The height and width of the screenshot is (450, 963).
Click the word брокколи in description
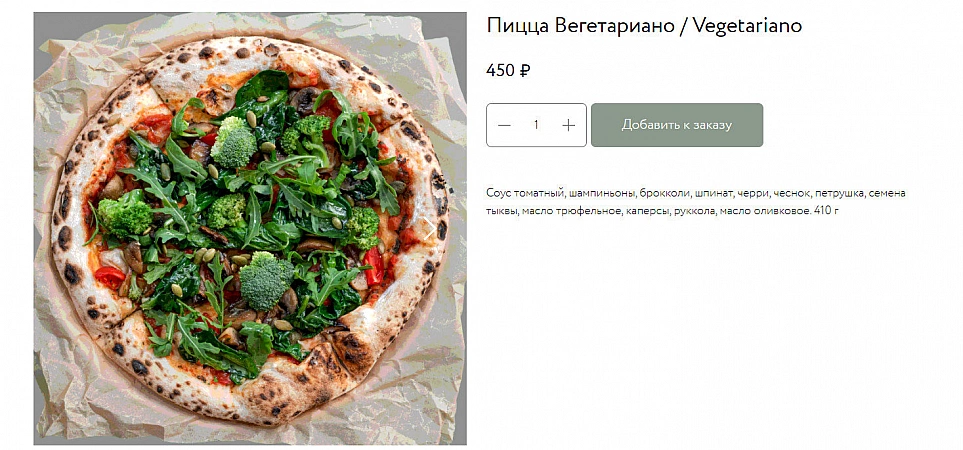(x=665, y=193)
